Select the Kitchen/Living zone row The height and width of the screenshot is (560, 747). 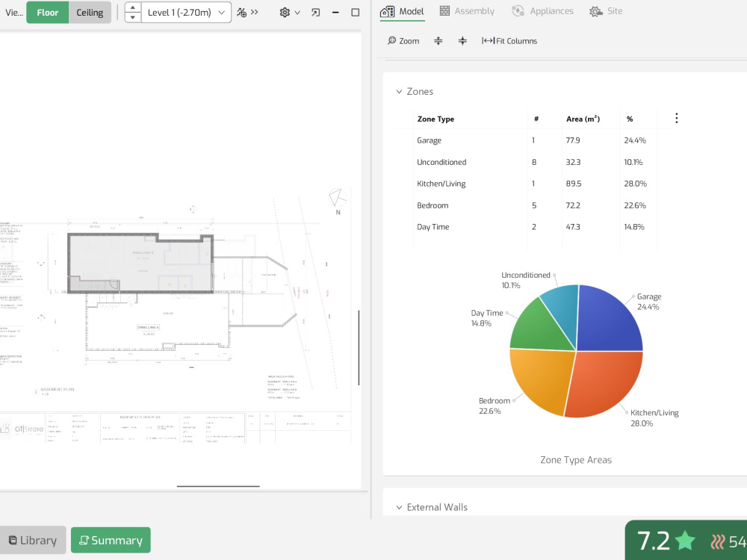pos(533,184)
